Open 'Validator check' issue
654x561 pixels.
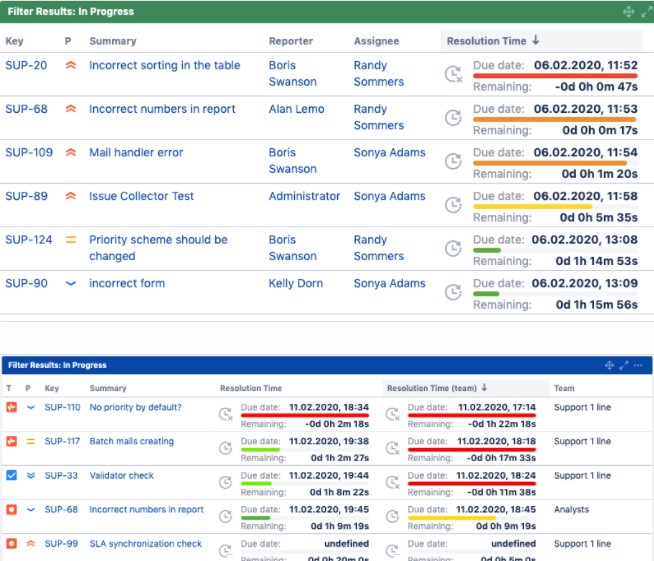(121, 475)
